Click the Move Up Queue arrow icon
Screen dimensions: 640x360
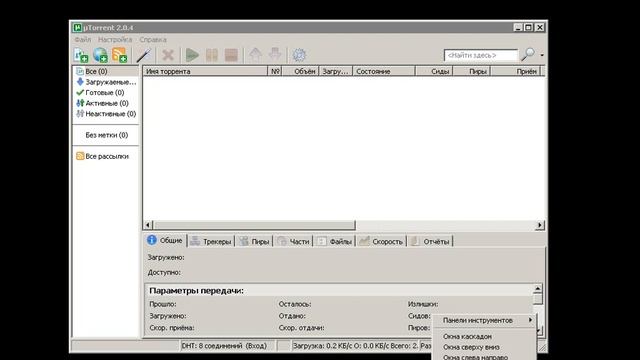pyautogui.click(x=256, y=55)
